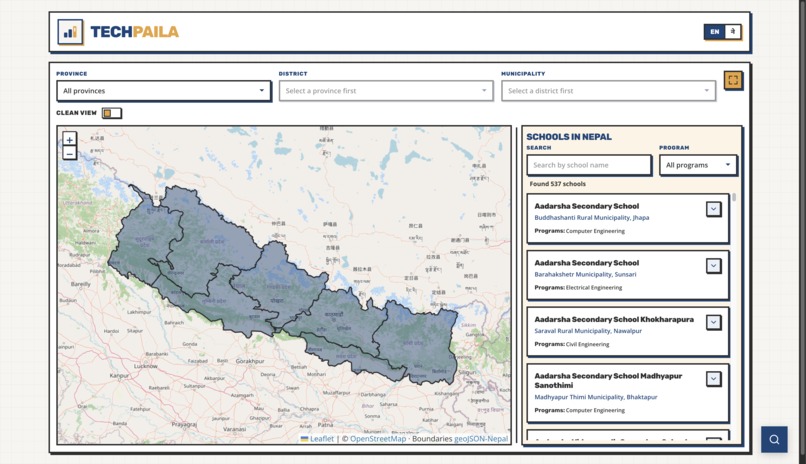The image size is (806, 464).
Task: Click the school list scrollbar
Action: [x=734, y=197]
